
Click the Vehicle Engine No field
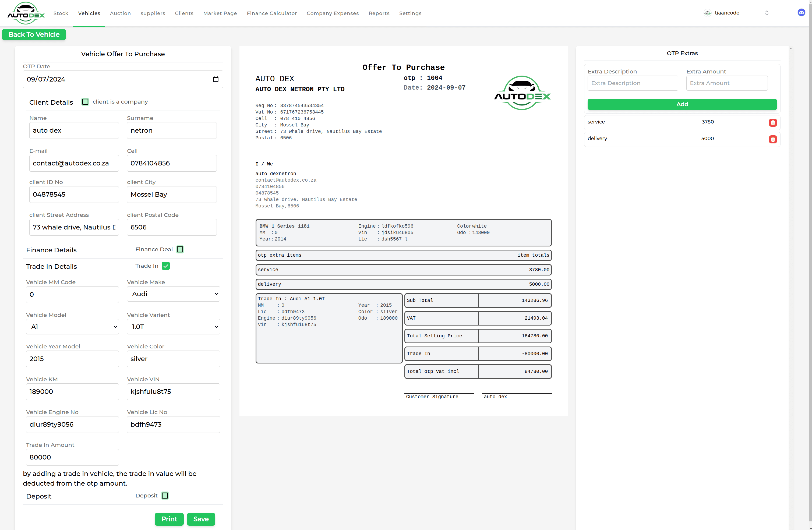point(72,424)
